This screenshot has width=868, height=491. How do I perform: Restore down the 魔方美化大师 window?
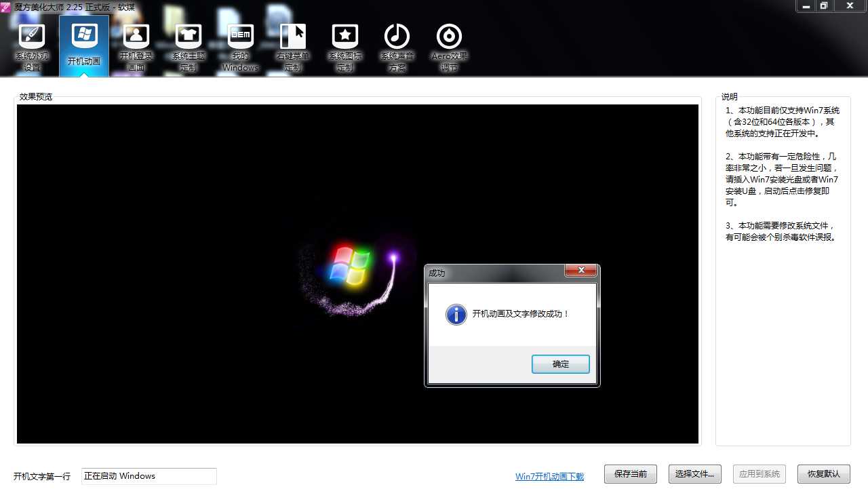click(x=824, y=5)
